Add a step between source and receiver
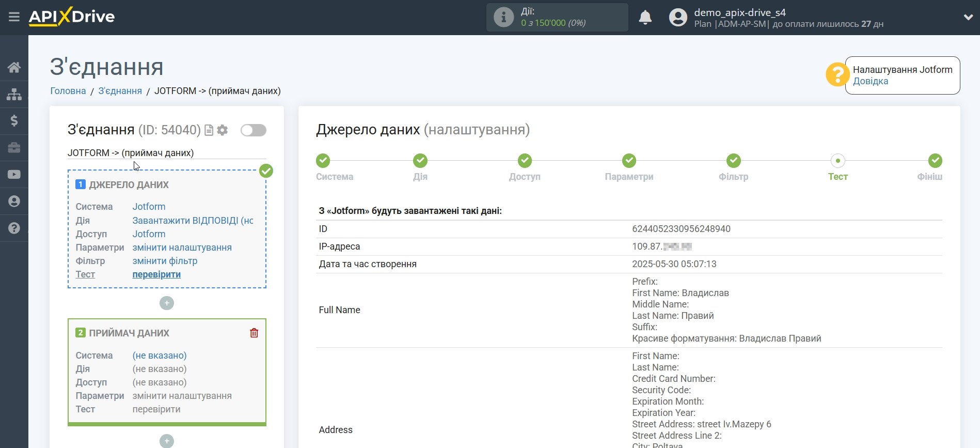The height and width of the screenshot is (448, 980). click(167, 303)
